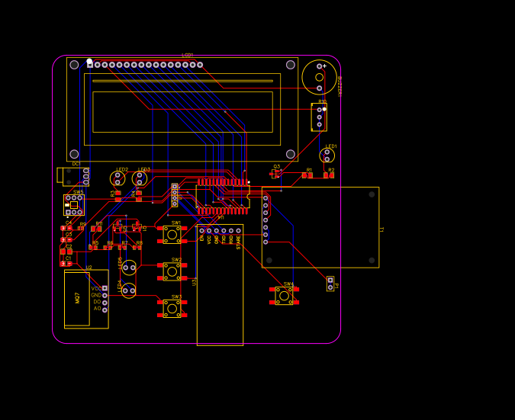Select the buzzer positive pin pad
This screenshot has height=420, width=515.
coord(319,66)
